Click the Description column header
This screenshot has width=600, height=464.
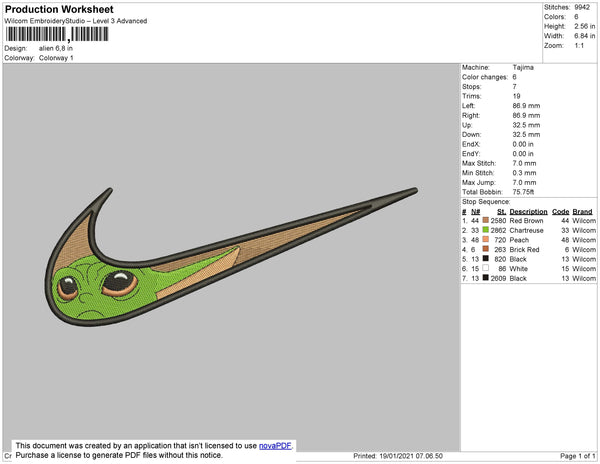click(527, 211)
